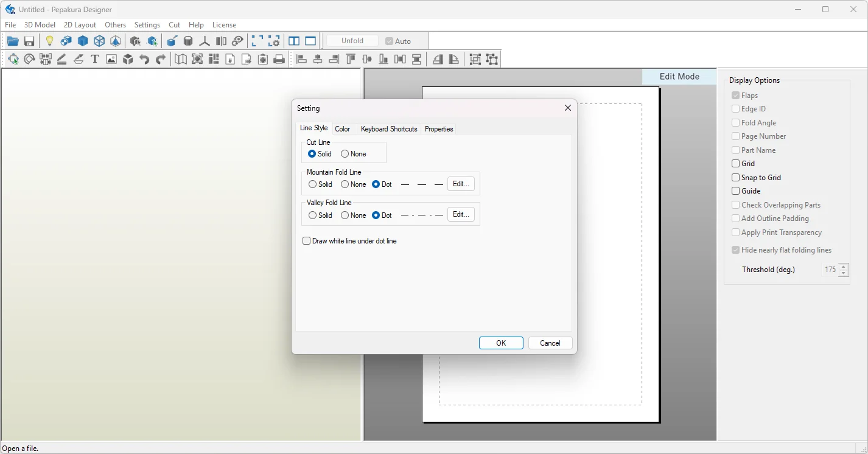This screenshot has width=868, height=454.
Task: Open the 3D Model menu
Action: click(x=40, y=25)
